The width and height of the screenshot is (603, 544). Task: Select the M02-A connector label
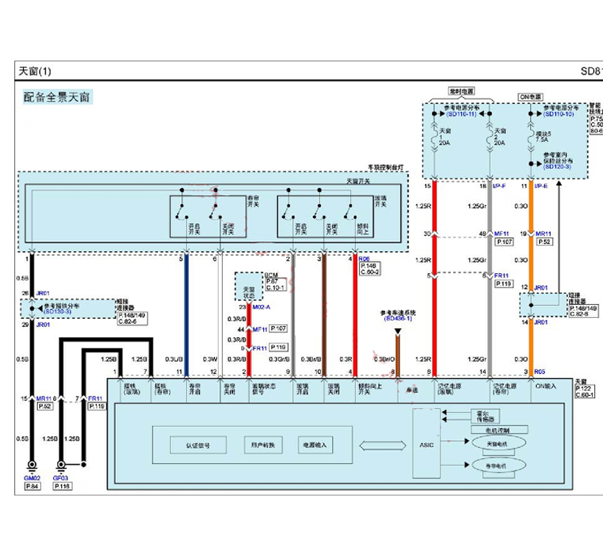coord(261,307)
